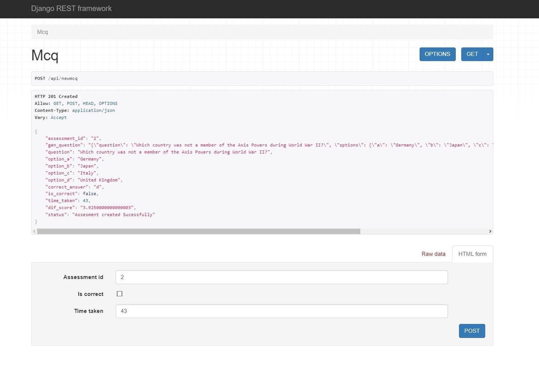Click the "Vary: Accept" header line
Image resolution: width=539 pixels, height=392 pixels.
[51, 117]
